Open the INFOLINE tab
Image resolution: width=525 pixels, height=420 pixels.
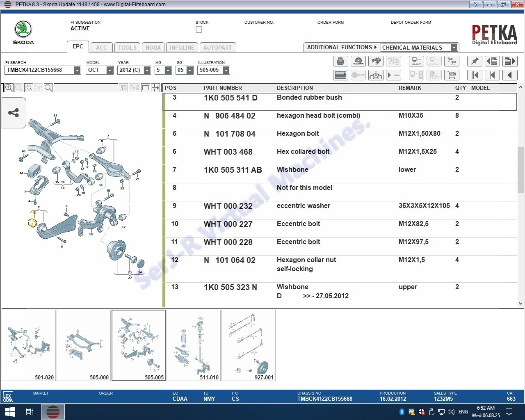click(x=182, y=48)
